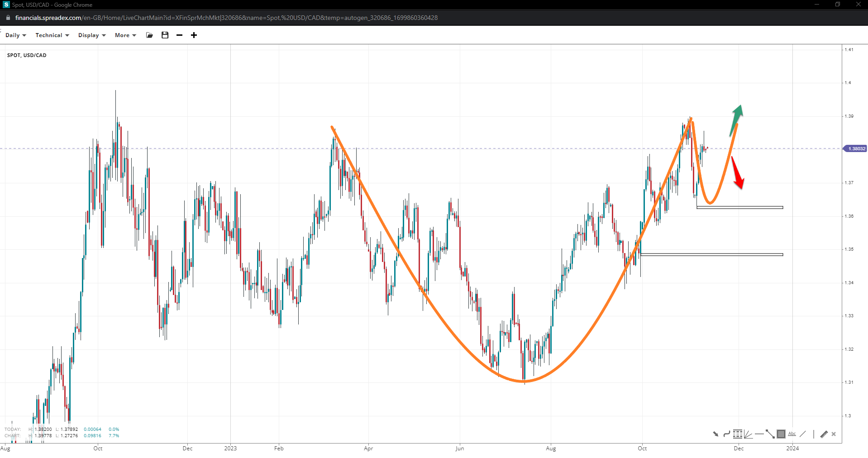Screen dimensions: 868x458
Task: Save the chart with floppy disk icon
Action: [x=165, y=35]
